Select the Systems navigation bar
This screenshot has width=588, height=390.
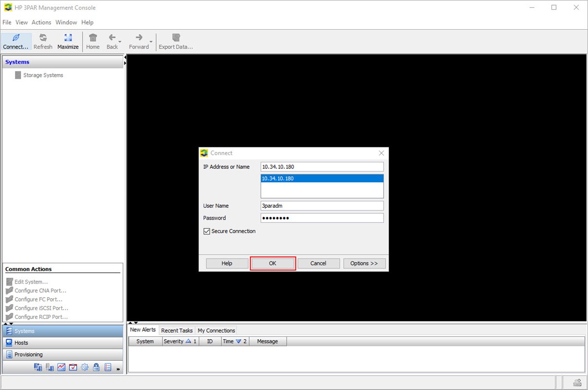62,331
